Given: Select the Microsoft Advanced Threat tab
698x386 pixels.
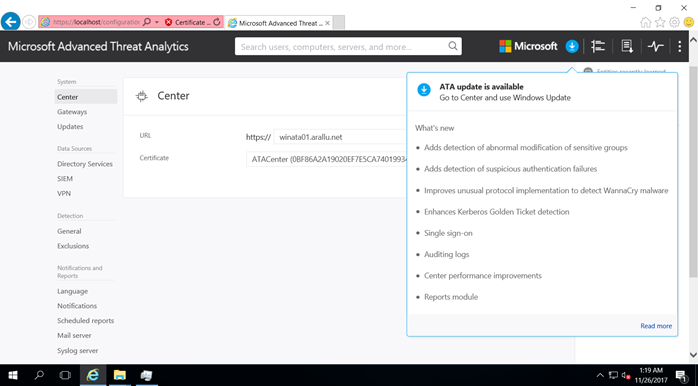Looking at the screenshot, I should click(x=276, y=23).
